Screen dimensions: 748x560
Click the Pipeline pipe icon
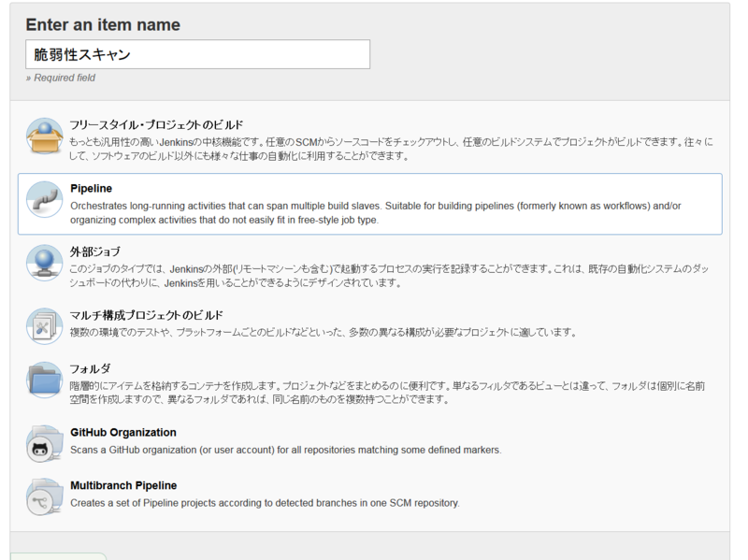(44, 199)
